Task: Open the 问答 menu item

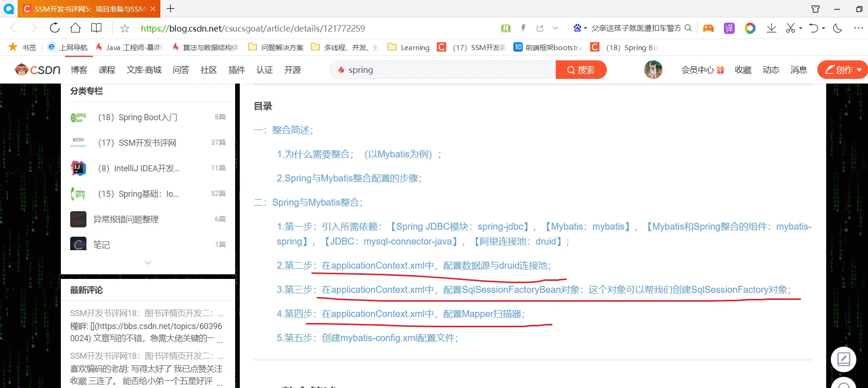Action: coord(181,70)
